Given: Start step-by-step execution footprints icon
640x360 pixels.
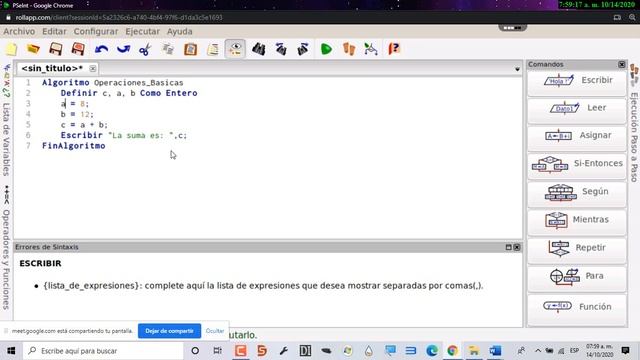Looking at the screenshot, I should click(x=349, y=49).
